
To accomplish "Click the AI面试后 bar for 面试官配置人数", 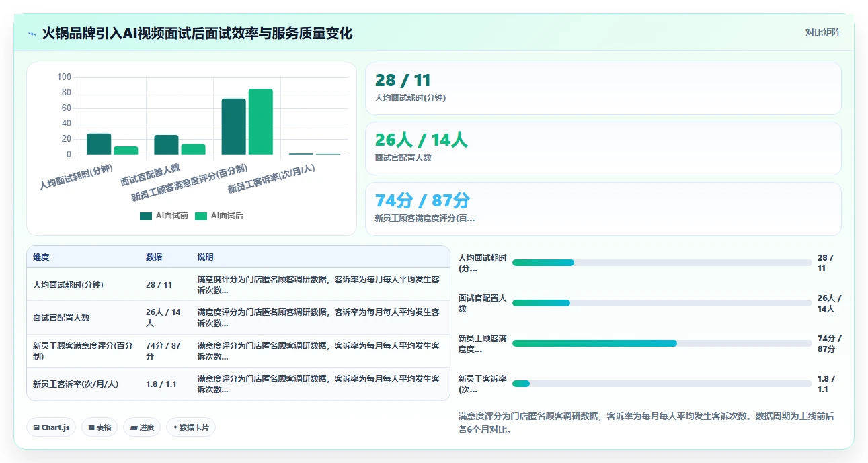I will click(x=194, y=149).
